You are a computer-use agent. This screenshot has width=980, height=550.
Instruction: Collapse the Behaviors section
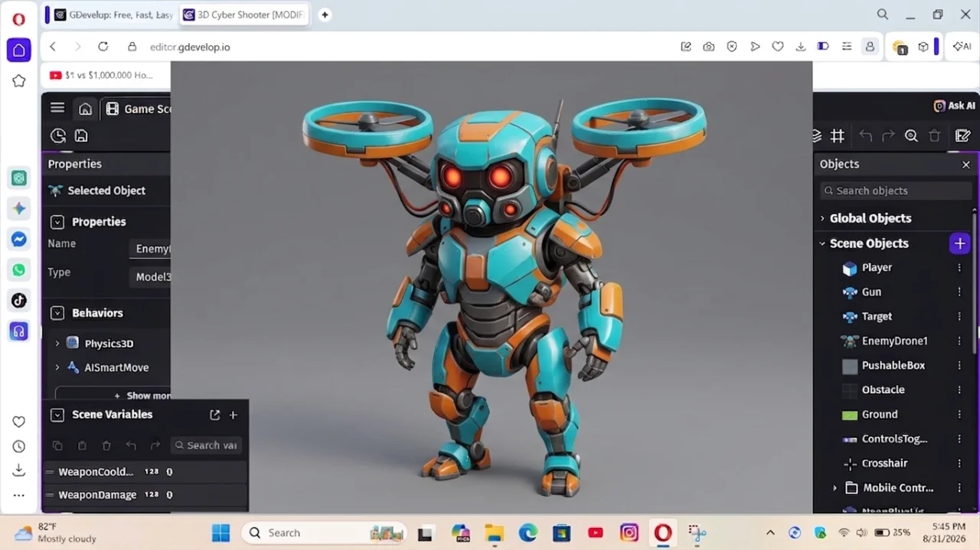57,313
